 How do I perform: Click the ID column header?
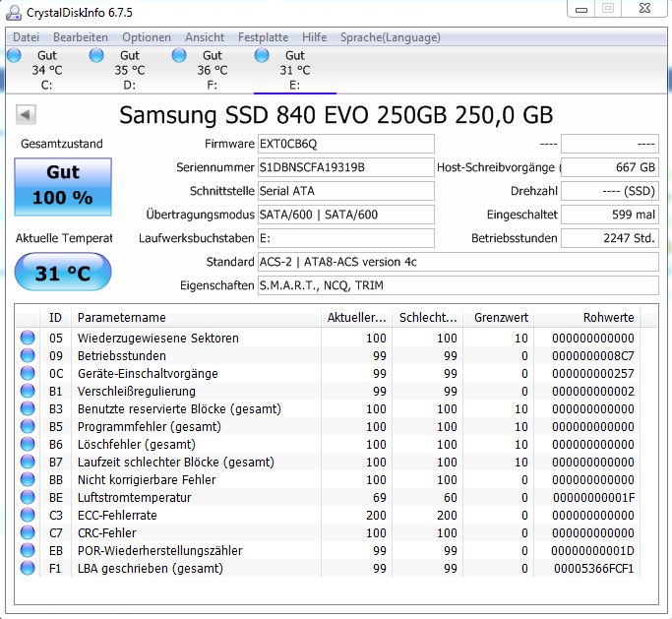click(55, 317)
